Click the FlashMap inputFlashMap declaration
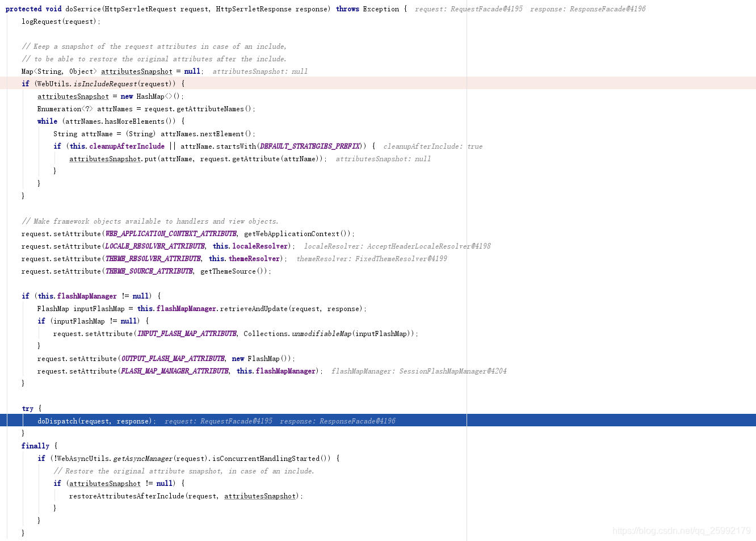The image size is (756, 541). point(81,309)
